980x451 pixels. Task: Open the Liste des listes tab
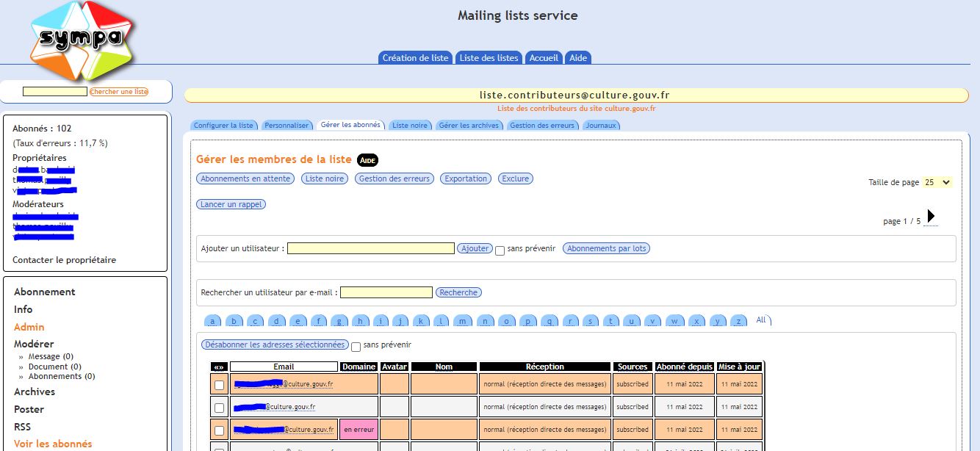click(489, 58)
